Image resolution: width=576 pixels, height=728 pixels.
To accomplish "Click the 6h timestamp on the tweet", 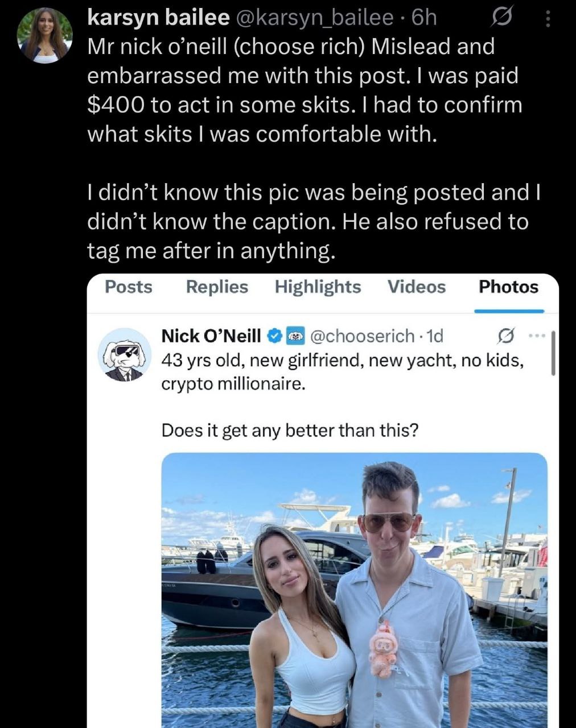I will pos(423,18).
